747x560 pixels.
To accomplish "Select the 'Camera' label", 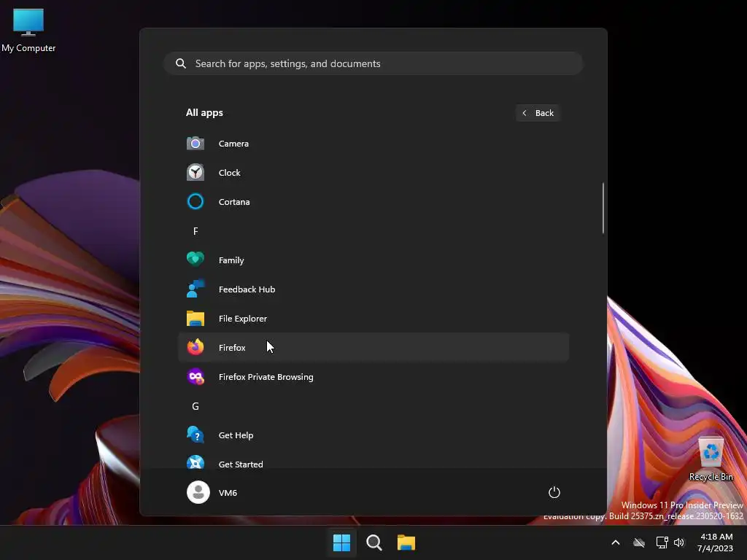I will [233, 144].
